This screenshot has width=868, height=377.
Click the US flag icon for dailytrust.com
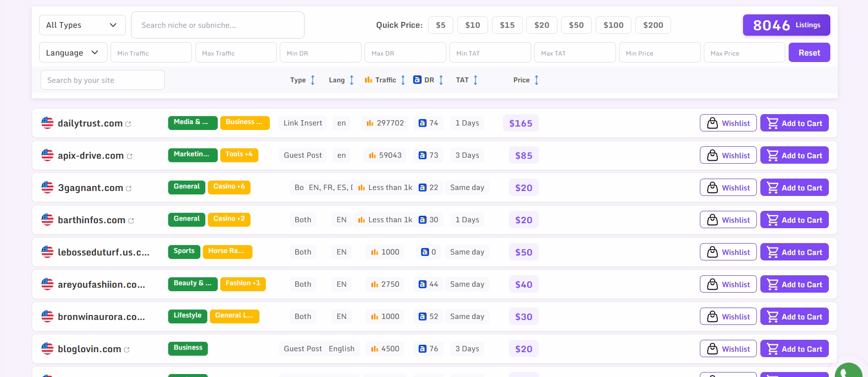(x=47, y=123)
